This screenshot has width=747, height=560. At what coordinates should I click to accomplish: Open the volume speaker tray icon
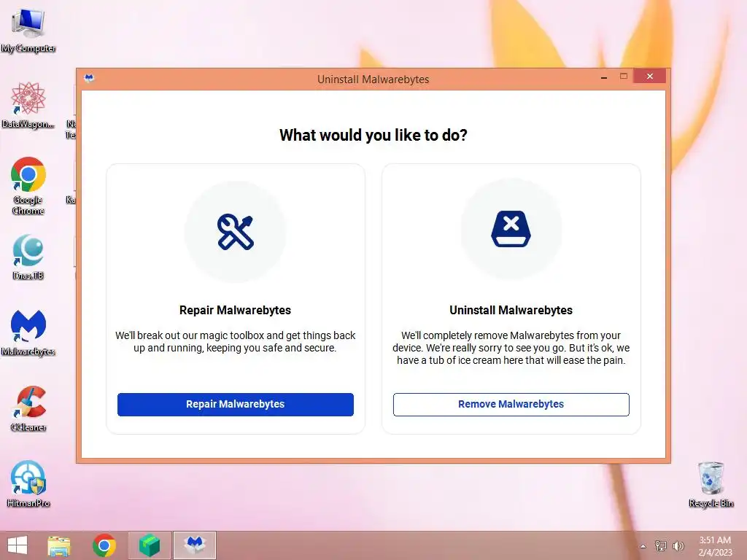(x=678, y=545)
